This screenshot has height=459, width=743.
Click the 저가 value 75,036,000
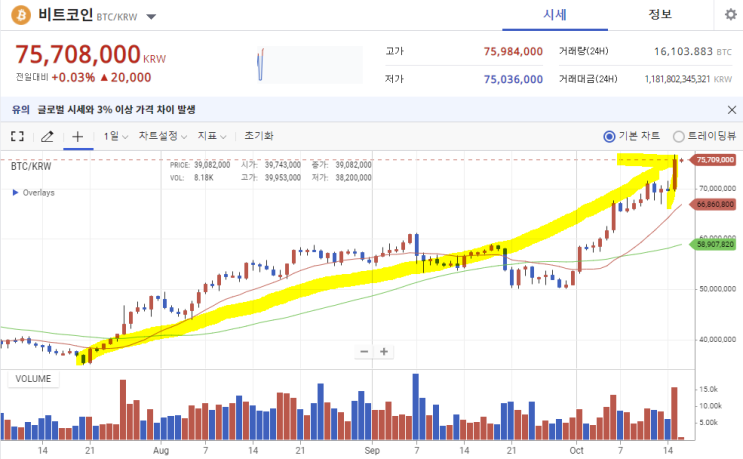513,79
